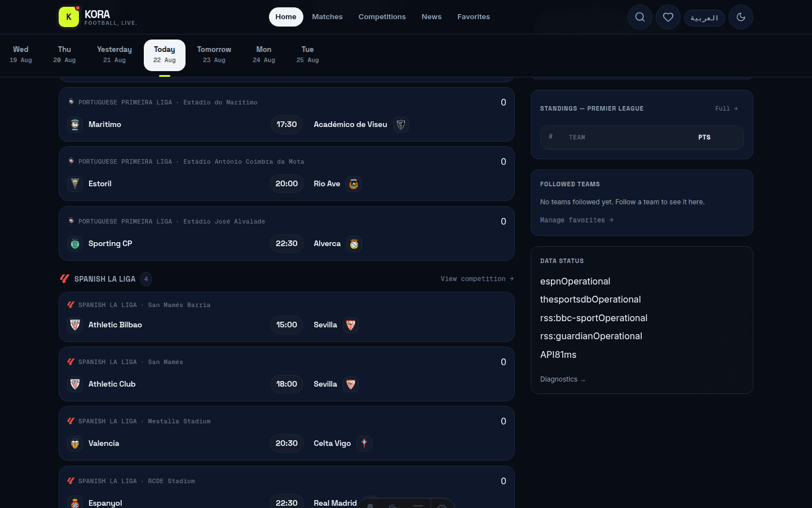This screenshot has height=508, width=812.
Task: Open search with the magnifier icon
Action: (640, 17)
